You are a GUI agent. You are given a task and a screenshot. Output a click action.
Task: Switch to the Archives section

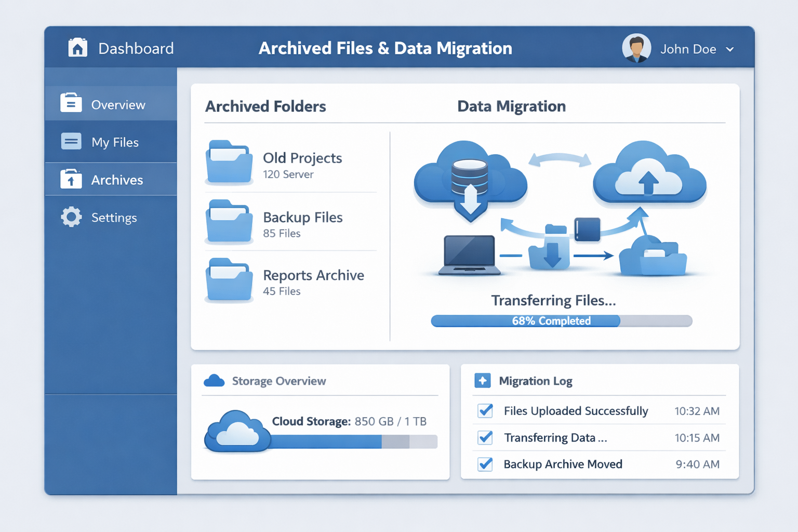point(117,179)
